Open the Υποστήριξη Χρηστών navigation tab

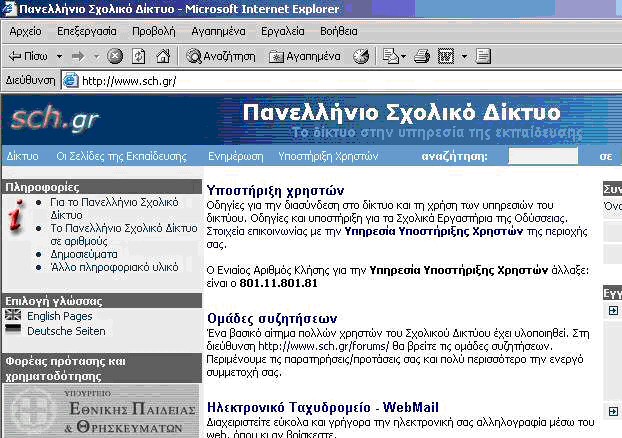(328, 156)
